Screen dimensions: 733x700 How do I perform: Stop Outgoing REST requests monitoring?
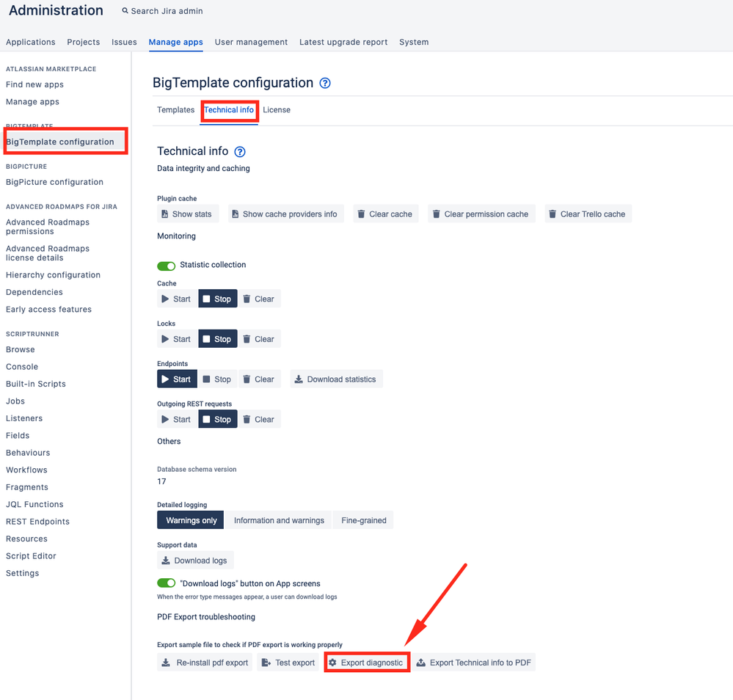[218, 420]
